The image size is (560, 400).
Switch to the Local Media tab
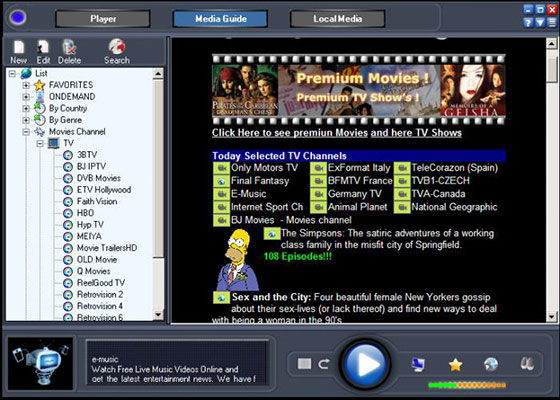(x=338, y=19)
